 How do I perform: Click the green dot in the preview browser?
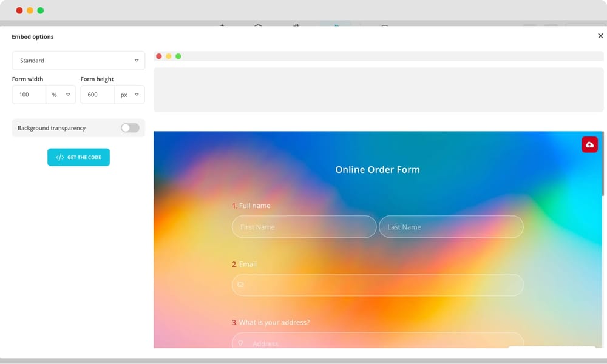tap(178, 56)
